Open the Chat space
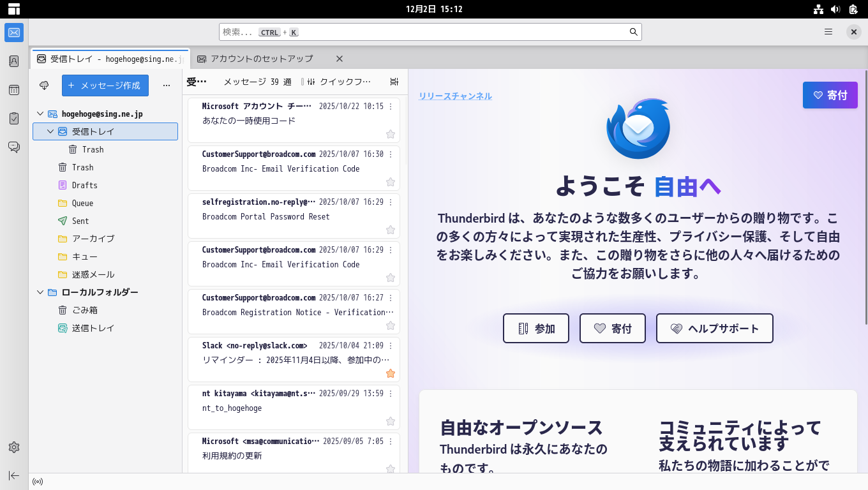868x490 pixels. click(x=14, y=146)
